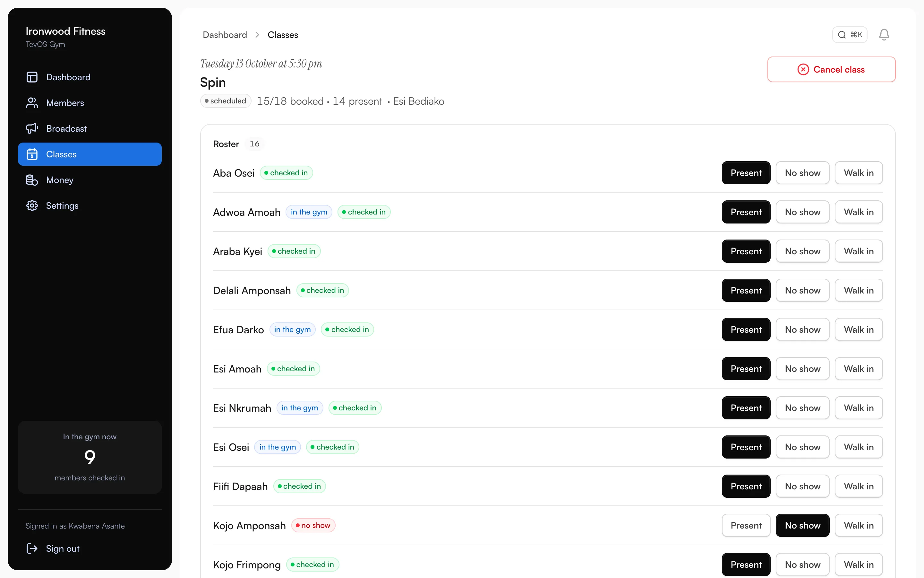Click instructor name Esi Bediako

418,101
